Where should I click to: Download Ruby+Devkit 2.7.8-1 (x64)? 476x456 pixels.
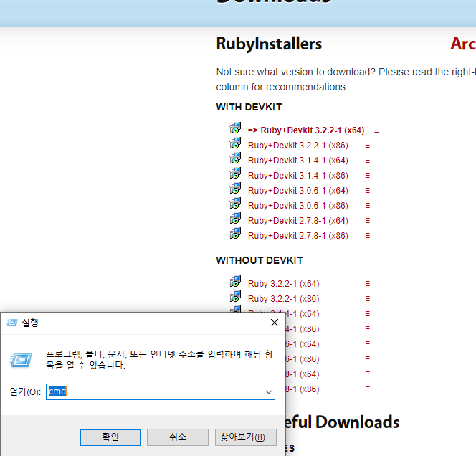point(297,221)
